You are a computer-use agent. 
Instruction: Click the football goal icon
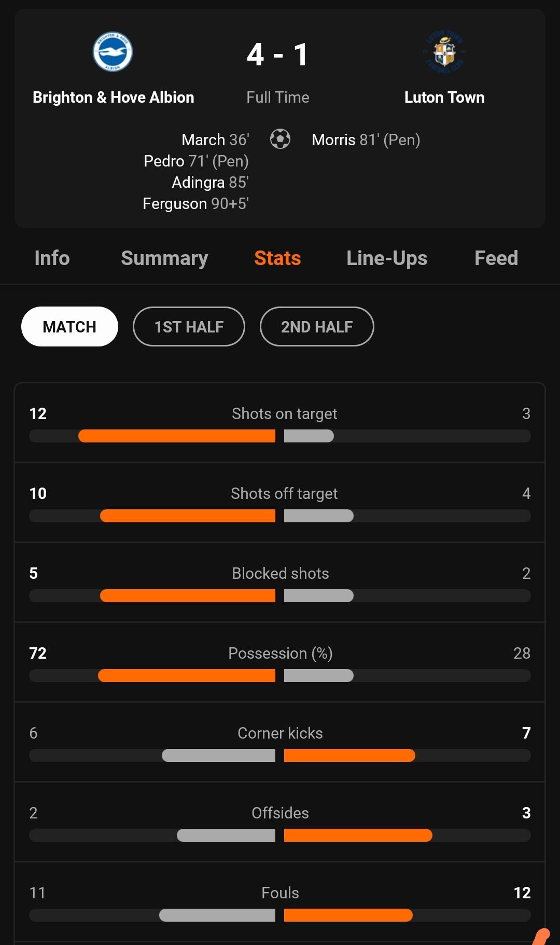click(x=280, y=139)
